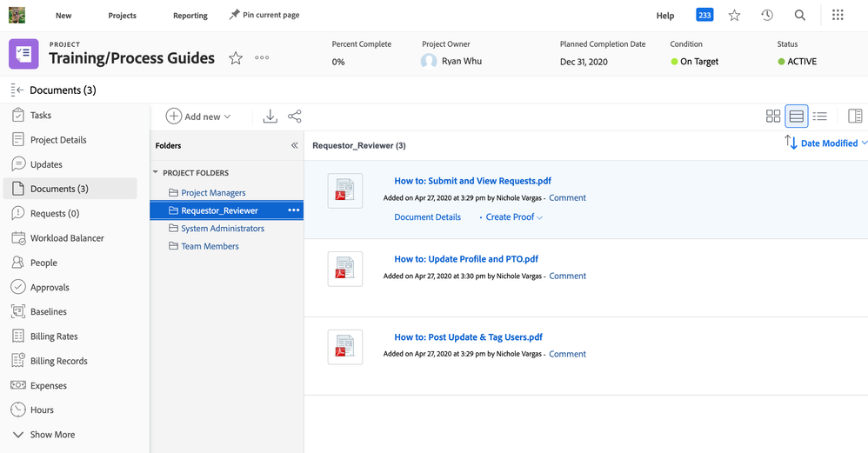Collapse the Folders panel with the double chevron

point(294,145)
